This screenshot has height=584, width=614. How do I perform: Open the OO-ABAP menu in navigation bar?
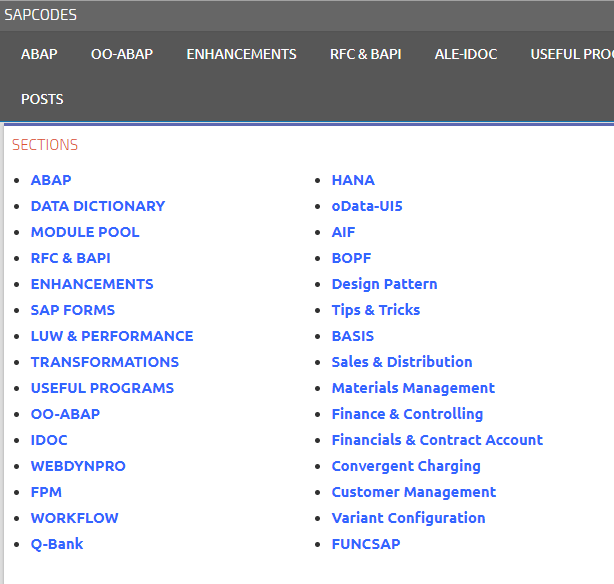(x=122, y=54)
